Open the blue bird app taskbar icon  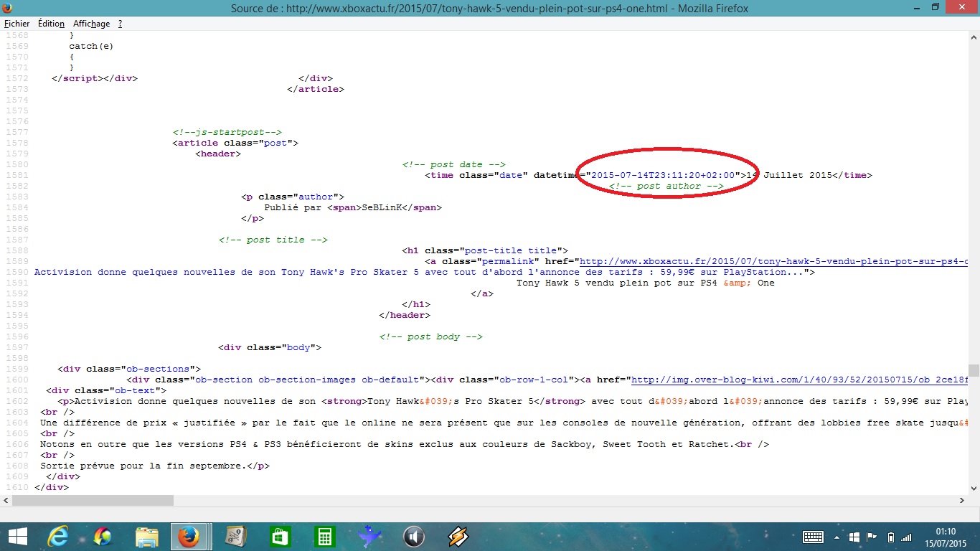click(369, 537)
